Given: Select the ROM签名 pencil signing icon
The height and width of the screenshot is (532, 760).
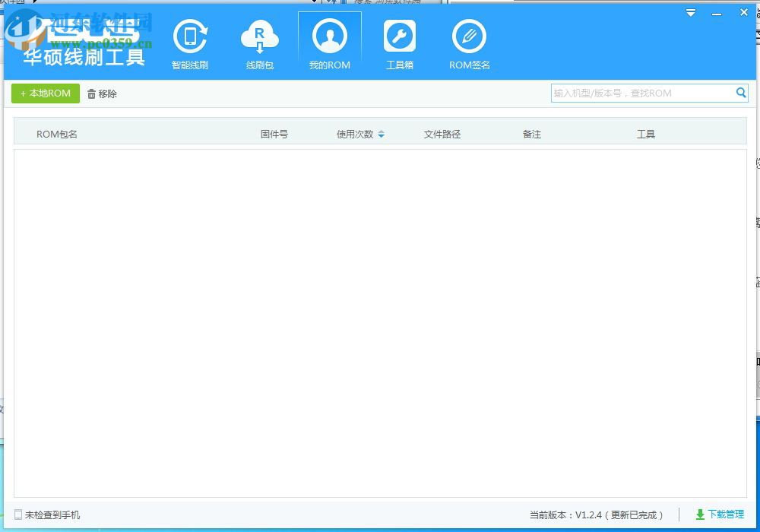Looking at the screenshot, I should 469,34.
